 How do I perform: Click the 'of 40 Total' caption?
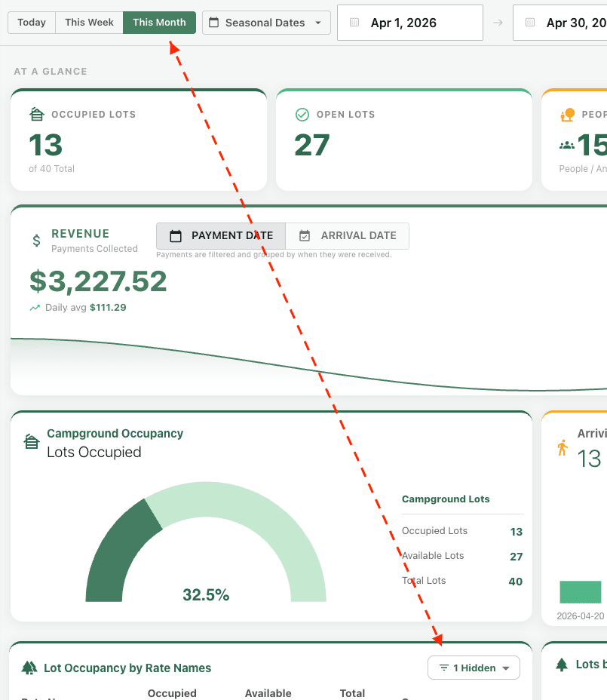coord(52,169)
